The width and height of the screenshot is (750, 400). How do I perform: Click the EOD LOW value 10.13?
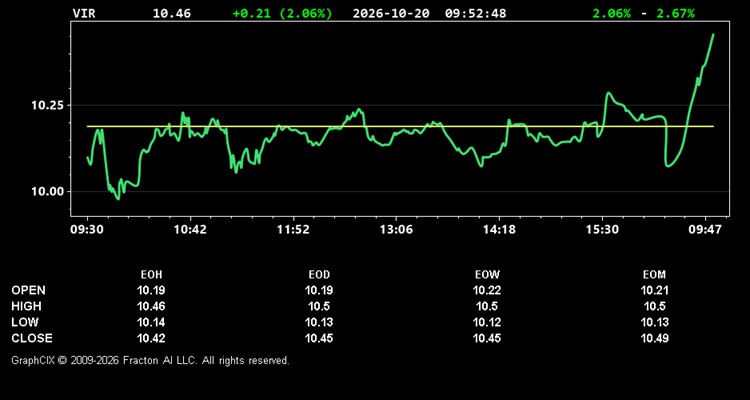[319, 322]
